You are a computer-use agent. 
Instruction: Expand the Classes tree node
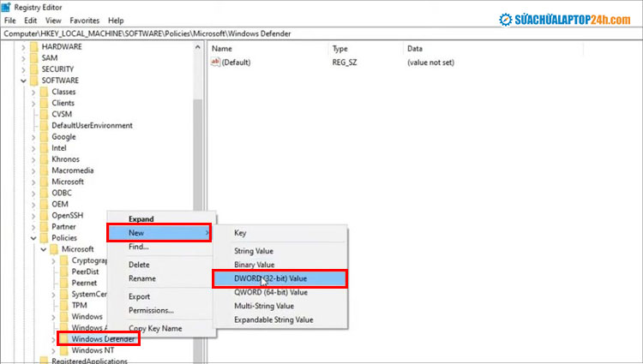point(33,92)
